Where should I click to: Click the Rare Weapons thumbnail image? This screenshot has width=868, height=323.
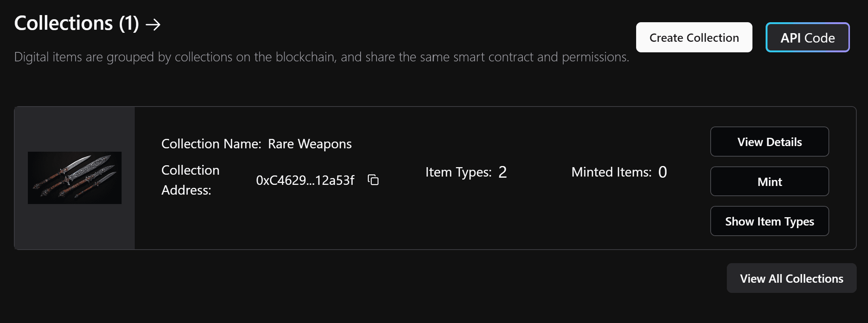tap(75, 178)
